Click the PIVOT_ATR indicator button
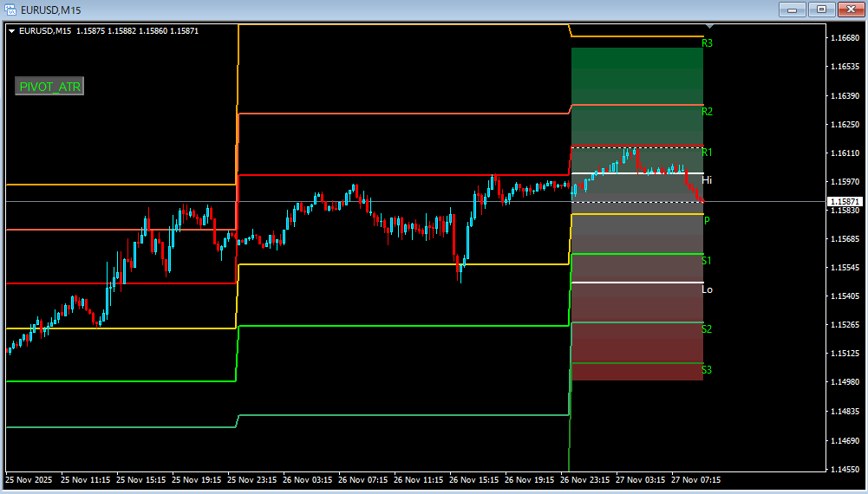 (49, 87)
